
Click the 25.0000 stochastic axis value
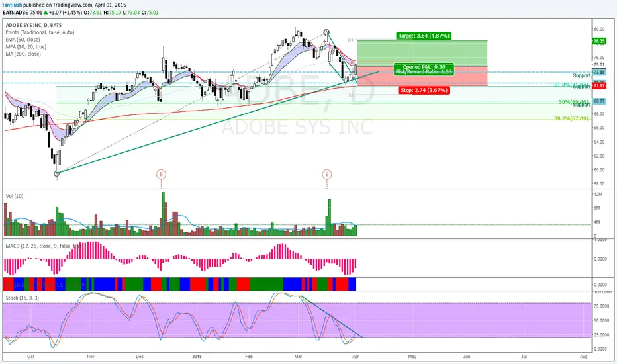point(601,334)
